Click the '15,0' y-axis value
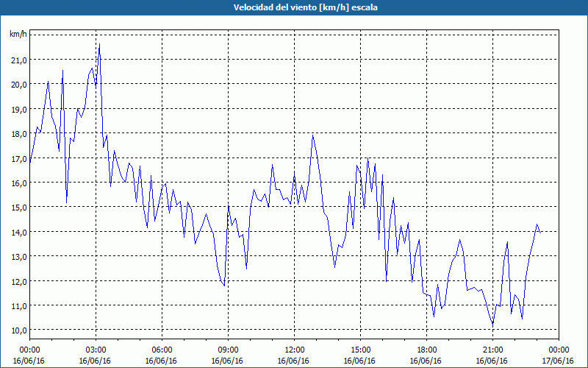588x368 pixels. pyautogui.click(x=20, y=208)
